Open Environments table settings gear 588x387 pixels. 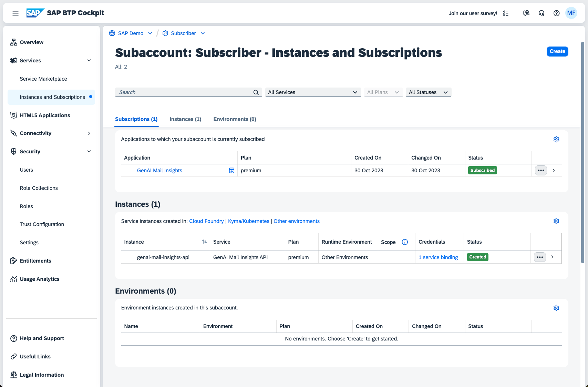[556, 308]
